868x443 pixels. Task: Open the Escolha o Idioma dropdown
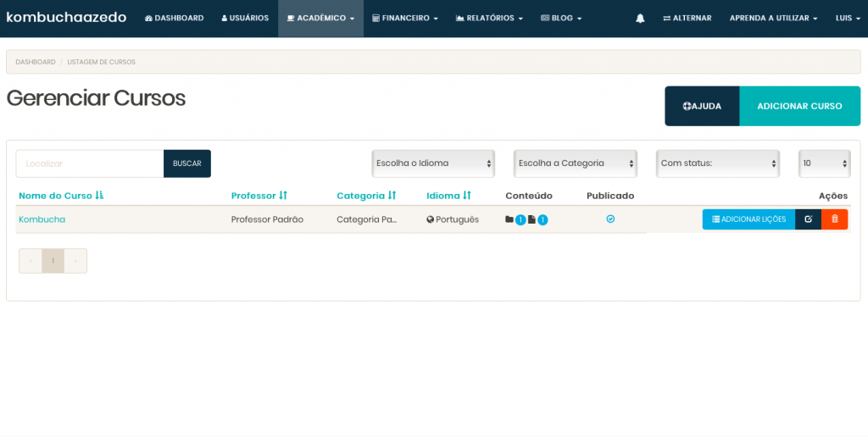point(433,163)
